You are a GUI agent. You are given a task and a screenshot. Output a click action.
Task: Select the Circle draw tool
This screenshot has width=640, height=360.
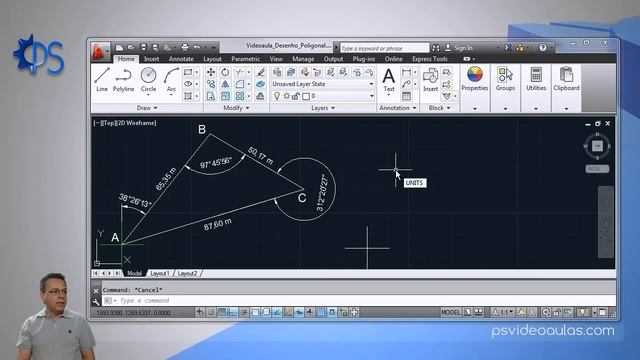148,80
